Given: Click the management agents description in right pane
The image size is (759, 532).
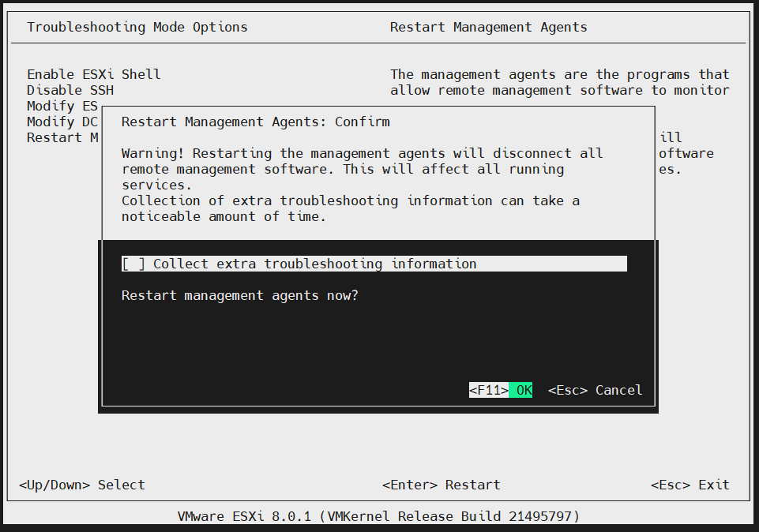Looking at the screenshot, I should pyautogui.click(x=559, y=82).
